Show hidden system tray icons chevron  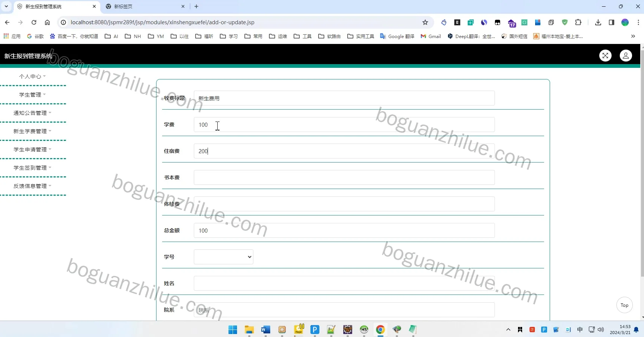tap(508, 330)
